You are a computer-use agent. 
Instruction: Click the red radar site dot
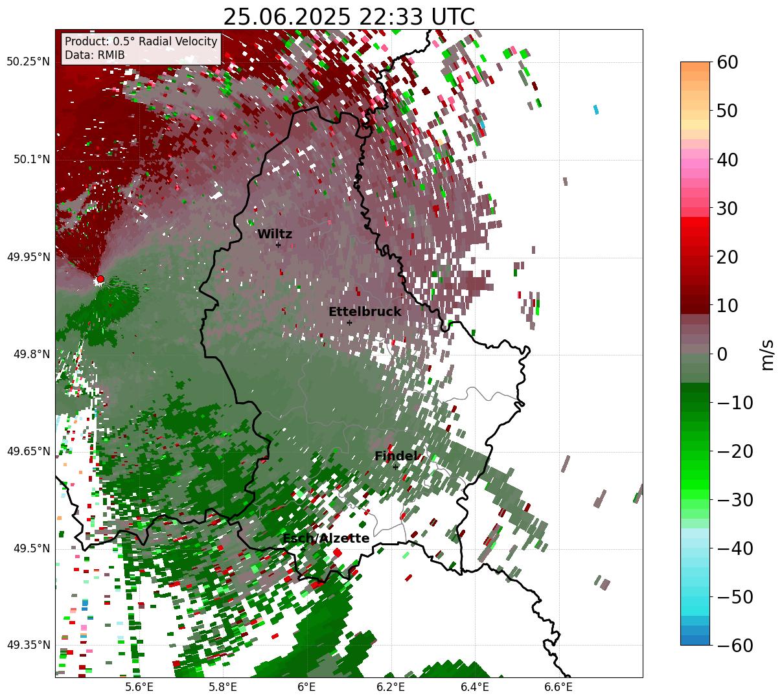(100, 279)
